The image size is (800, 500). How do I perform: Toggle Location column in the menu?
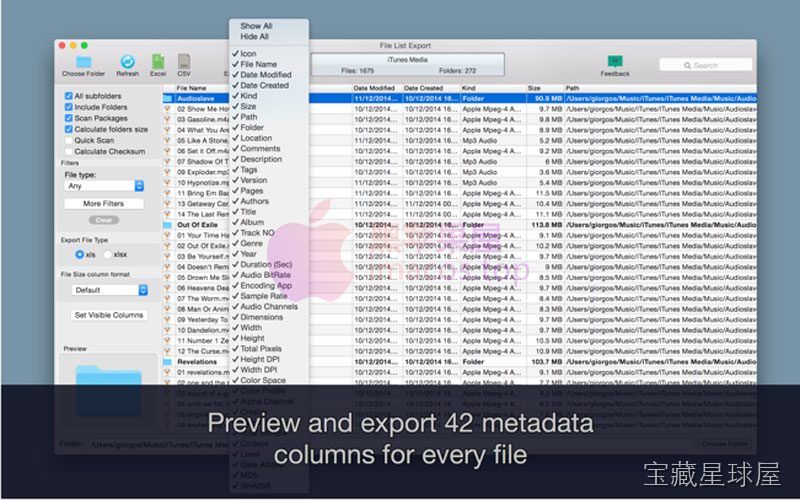pos(256,138)
